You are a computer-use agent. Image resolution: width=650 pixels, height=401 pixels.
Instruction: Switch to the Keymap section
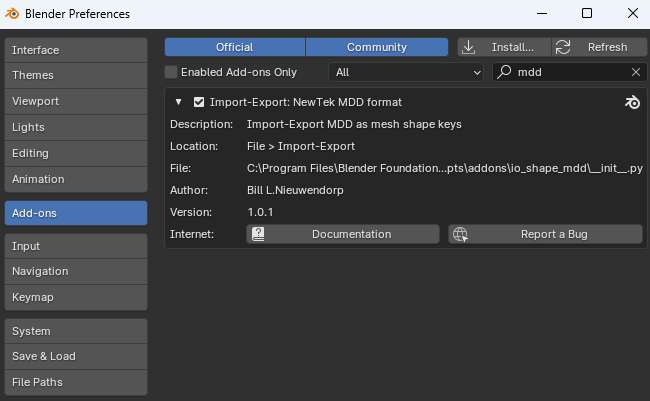click(76, 297)
